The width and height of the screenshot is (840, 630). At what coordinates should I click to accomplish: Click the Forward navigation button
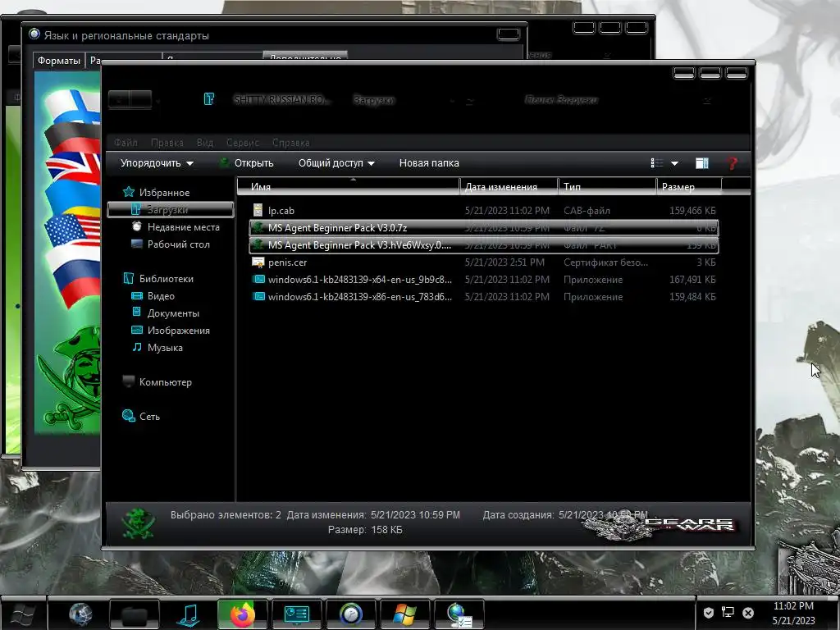coord(141,99)
